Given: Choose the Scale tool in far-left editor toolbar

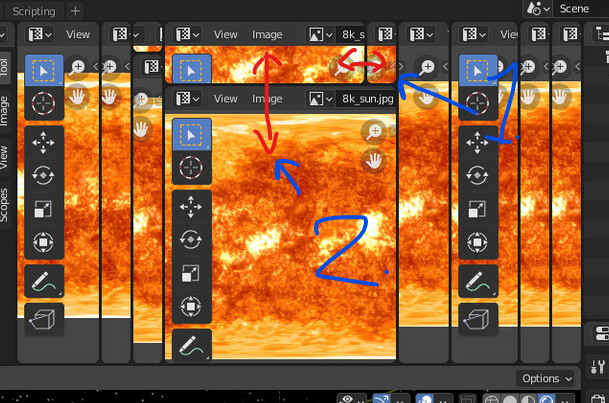Looking at the screenshot, I should click(x=44, y=209).
